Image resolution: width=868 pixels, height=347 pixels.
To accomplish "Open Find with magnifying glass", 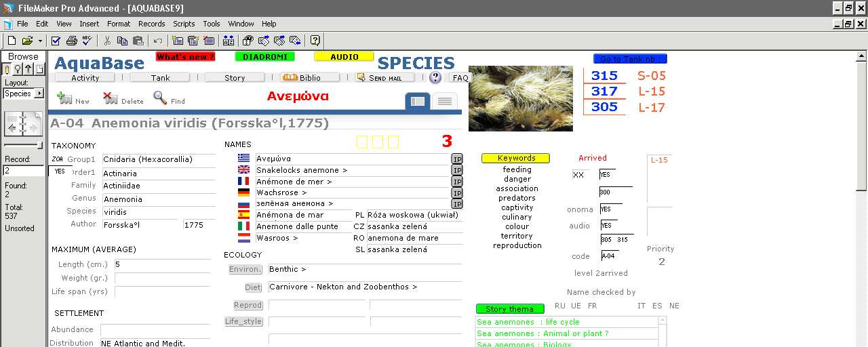I will (x=169, y=99).
